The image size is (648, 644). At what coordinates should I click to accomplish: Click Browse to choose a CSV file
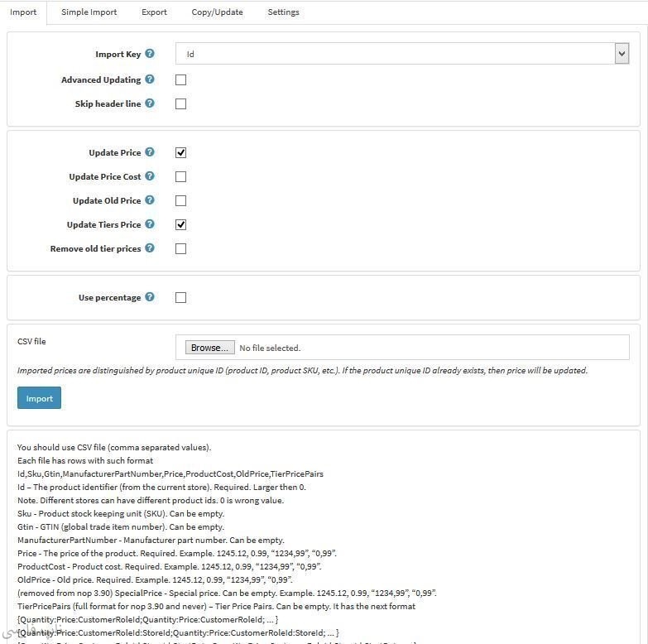click(x=209, y=348)
